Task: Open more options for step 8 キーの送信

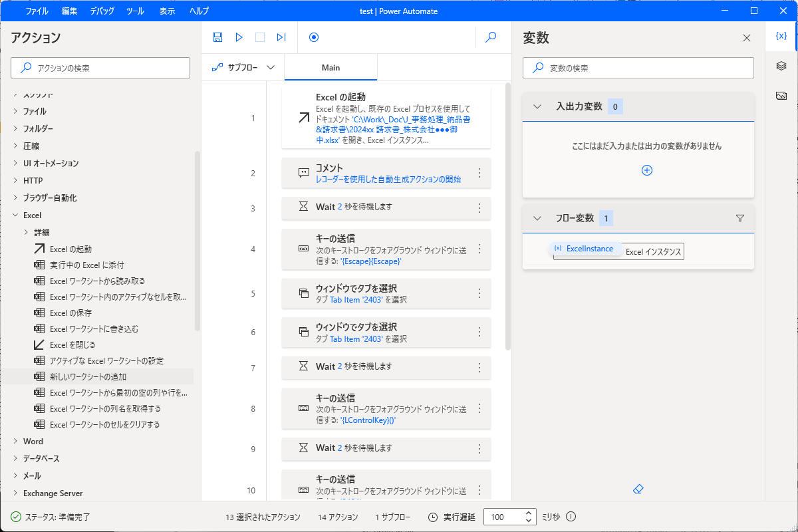Action: point(479,408)
